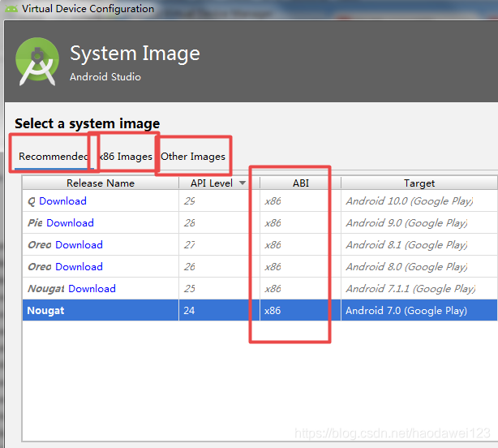
Task: Sort by the ABI column header
Action: [x=300, y=183]
